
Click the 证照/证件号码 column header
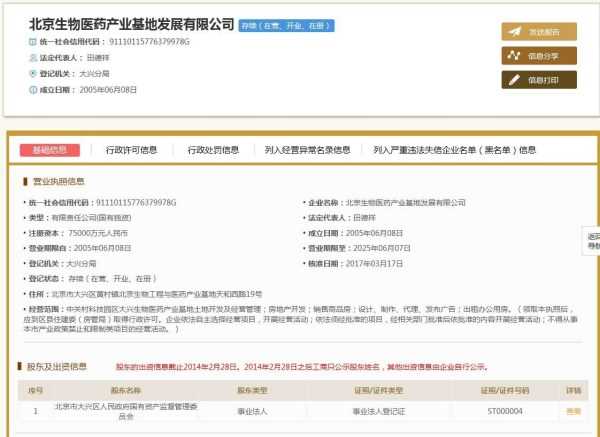(x=505, y=390)
